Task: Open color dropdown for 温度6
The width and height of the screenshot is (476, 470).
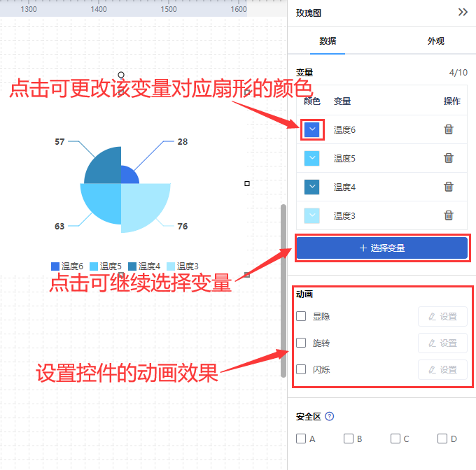Action: click(x=311, y=129)
